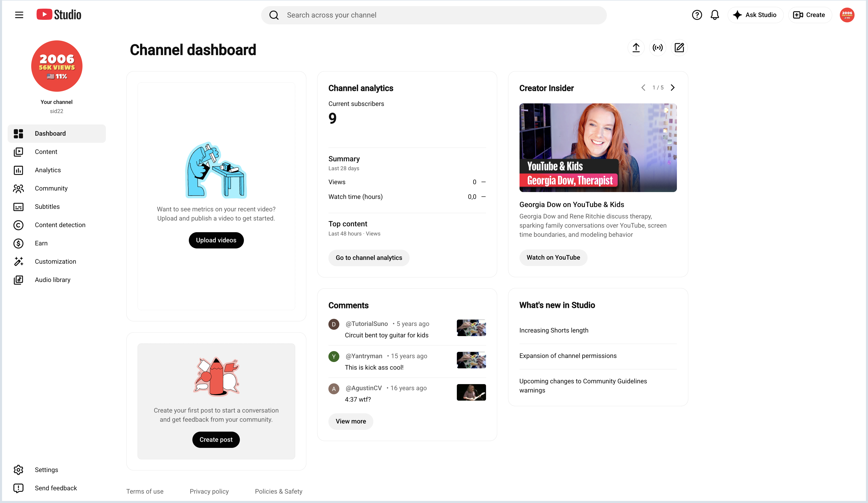This screenshot has height=503, width=868.
Task: Open video thumbnail beside @TutorialSuno comment
Action: (471, 328)
